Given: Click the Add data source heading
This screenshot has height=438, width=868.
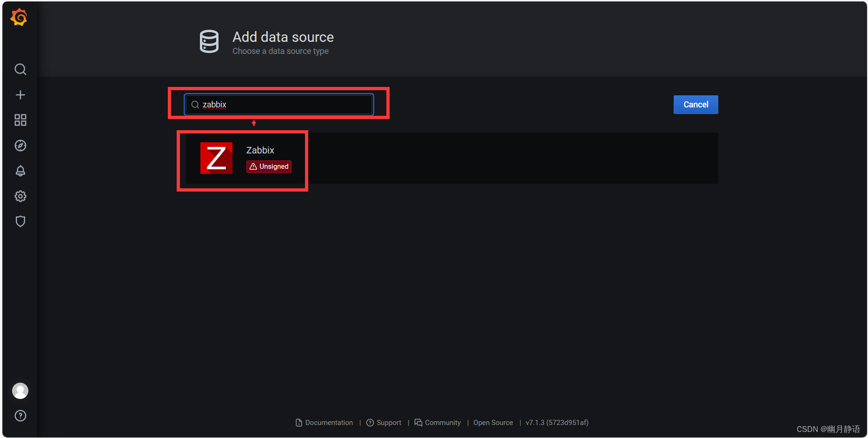Looking at the screenshot, I should tap(283, 37).
